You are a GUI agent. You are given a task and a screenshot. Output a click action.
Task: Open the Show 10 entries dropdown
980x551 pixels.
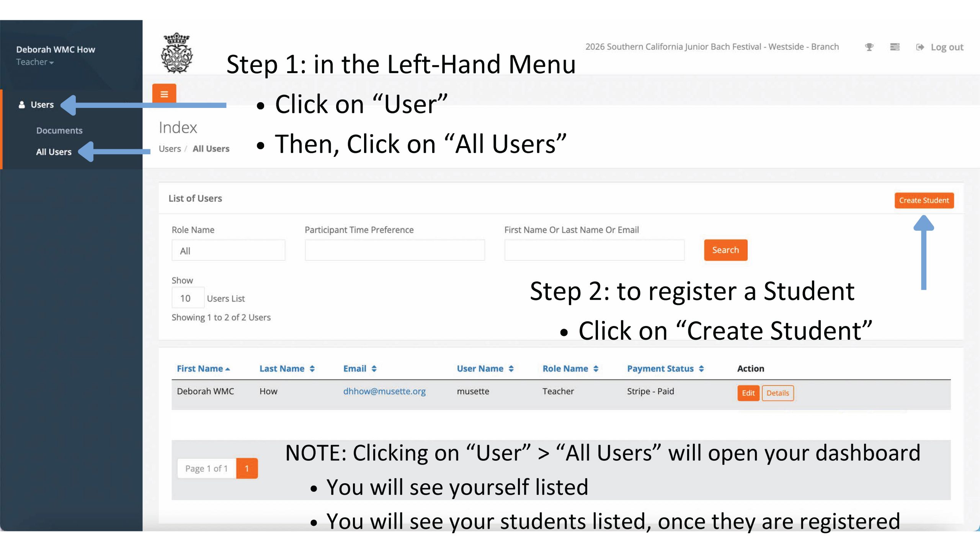coord(188,298)
